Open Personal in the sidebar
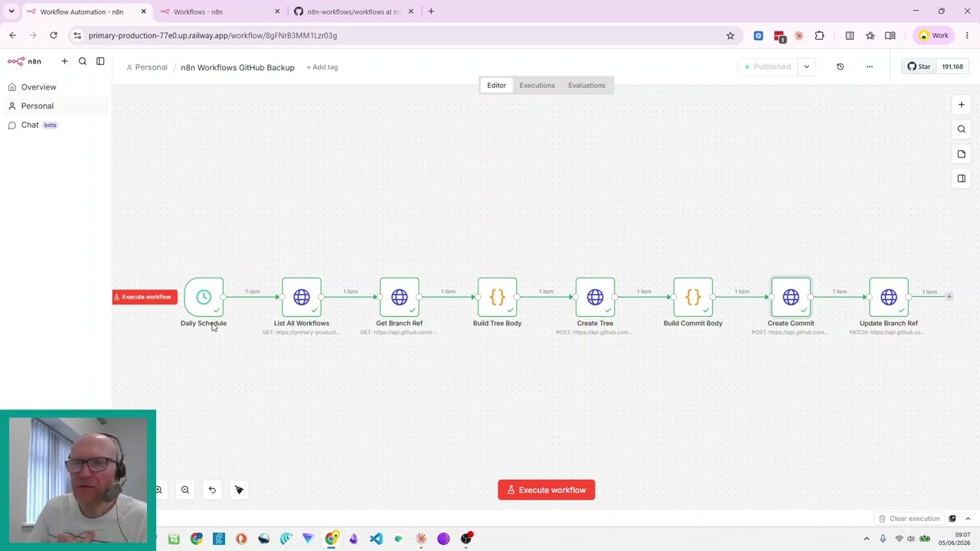The width and height of the screenshot is (980, 551). click(x=38, y=106)
